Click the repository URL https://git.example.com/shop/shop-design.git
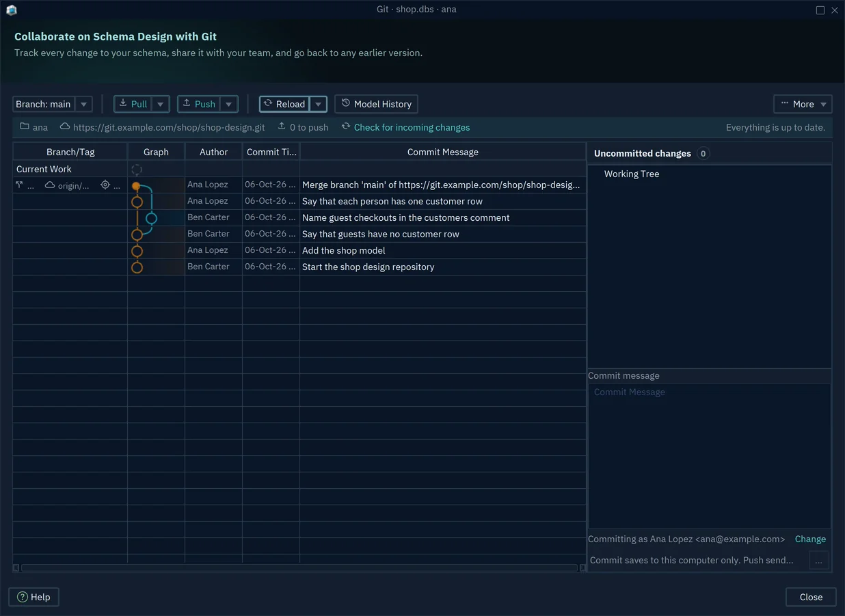The image size is (845, 616). point(169,127)
